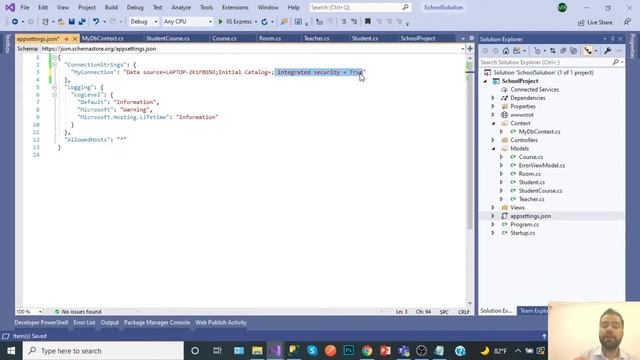Collapse the ConnectionStrings JSON block on line 2
The image size is (640, 360).
coord(54,64)
